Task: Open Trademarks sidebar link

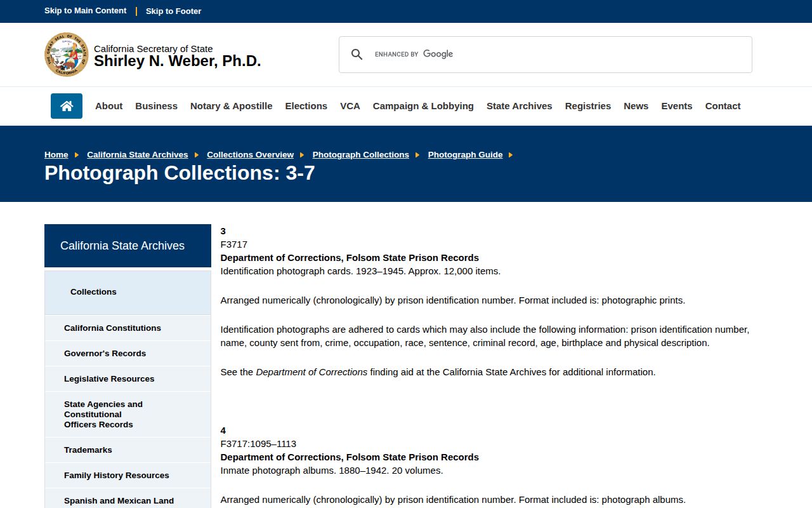Action: point(128,450)
